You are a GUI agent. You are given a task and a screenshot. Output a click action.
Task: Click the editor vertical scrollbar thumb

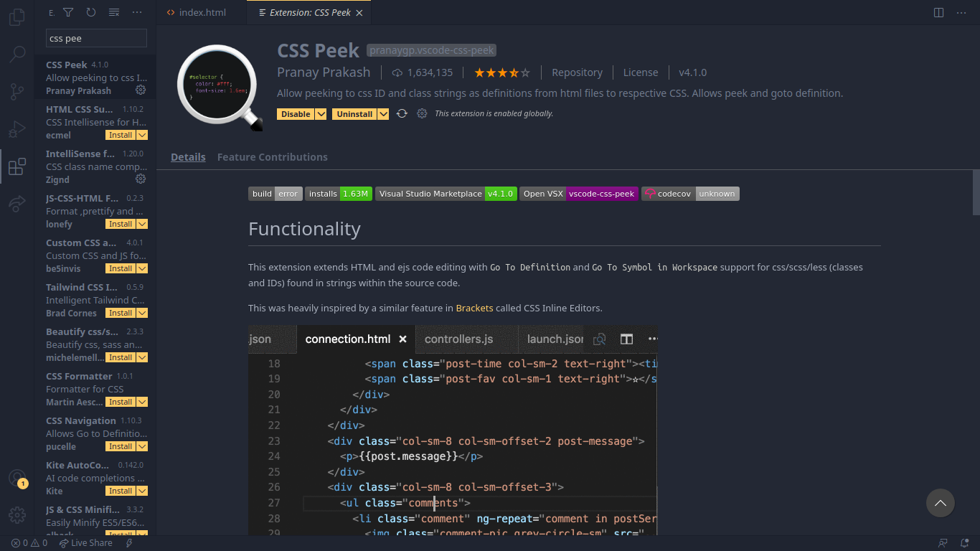[976, 192]
